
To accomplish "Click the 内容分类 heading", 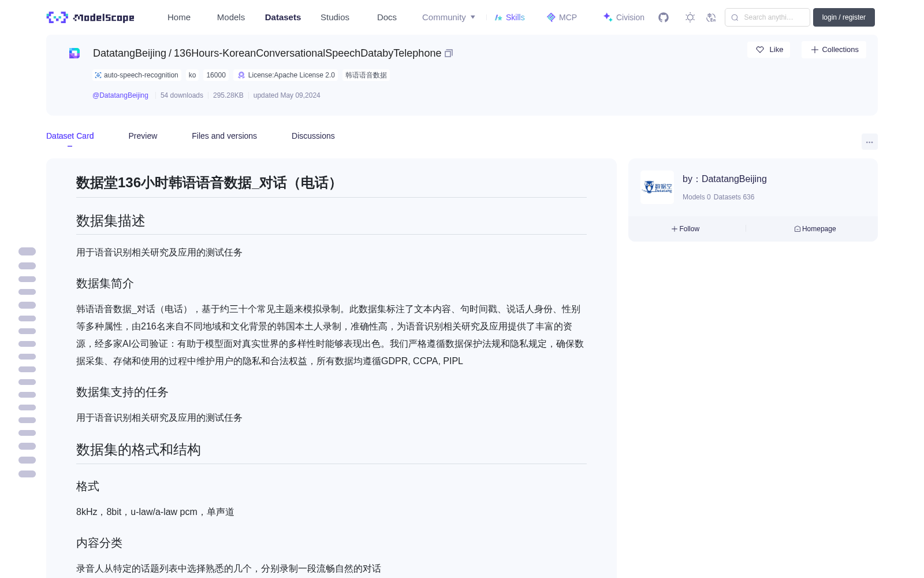I will point(99,543).
